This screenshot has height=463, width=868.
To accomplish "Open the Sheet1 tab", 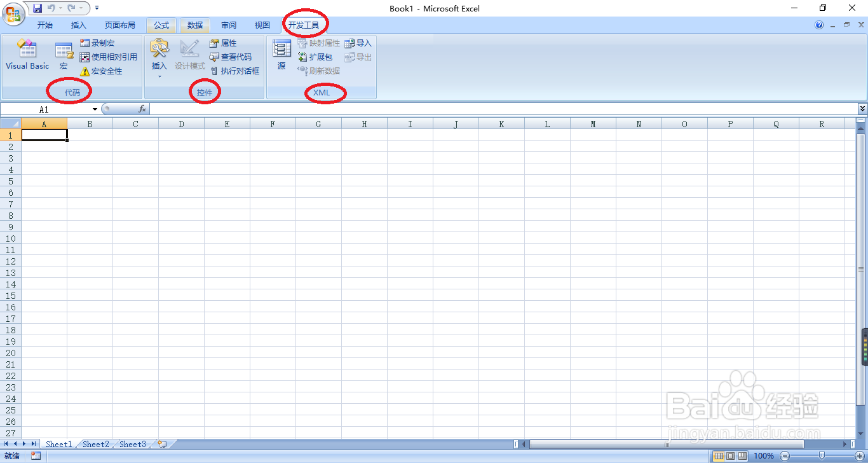I will [58, 444].
